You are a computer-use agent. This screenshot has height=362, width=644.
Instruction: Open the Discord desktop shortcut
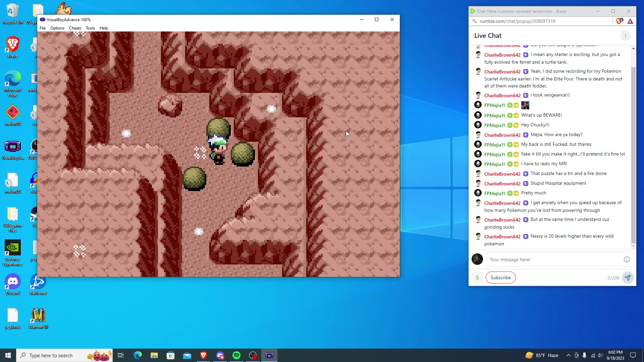point(13,285)
